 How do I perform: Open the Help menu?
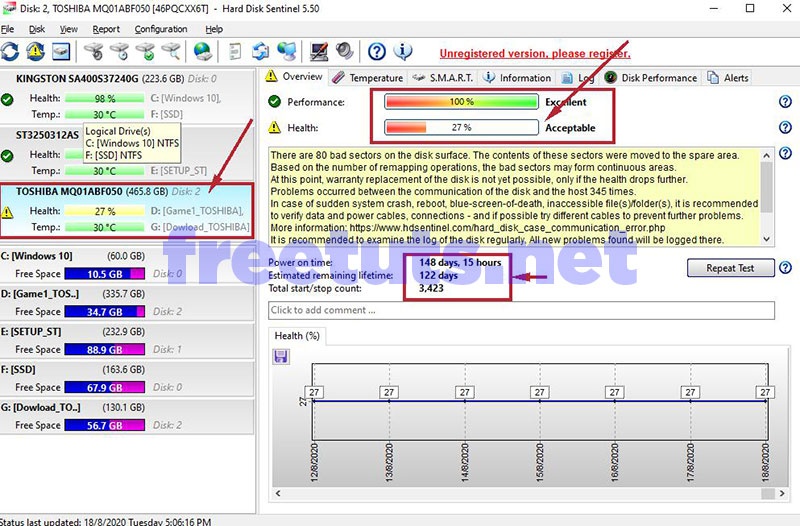pyautogui.click(x=214, y=29)
